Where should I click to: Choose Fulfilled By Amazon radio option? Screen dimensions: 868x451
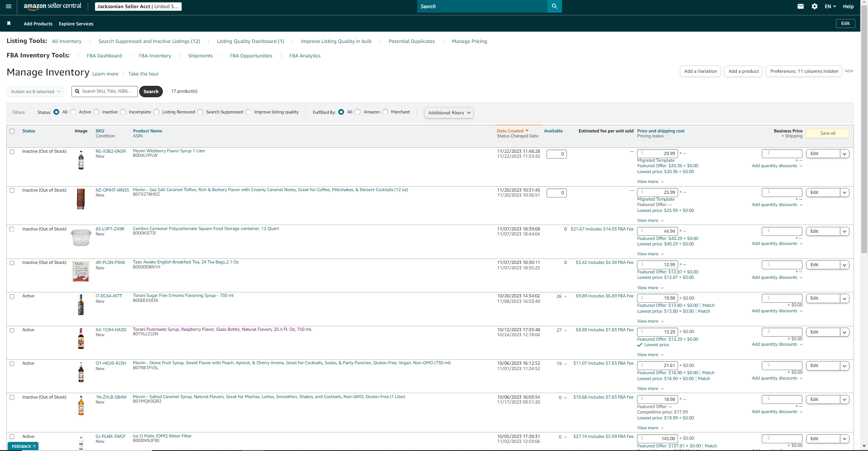coord(358,112)
